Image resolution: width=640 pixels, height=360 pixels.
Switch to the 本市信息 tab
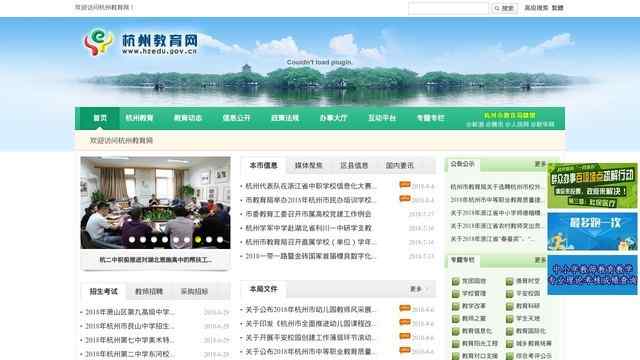(264, 165)
